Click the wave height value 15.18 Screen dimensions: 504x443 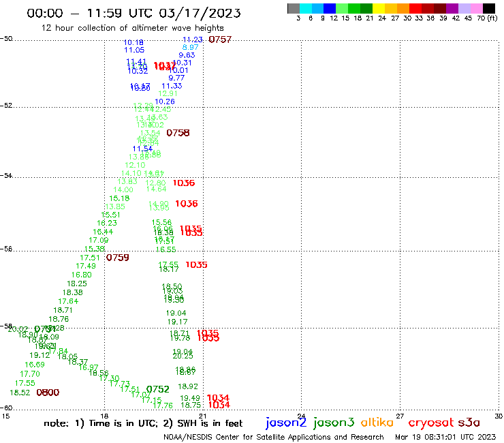pyautogui.click(x=120, y=198)
